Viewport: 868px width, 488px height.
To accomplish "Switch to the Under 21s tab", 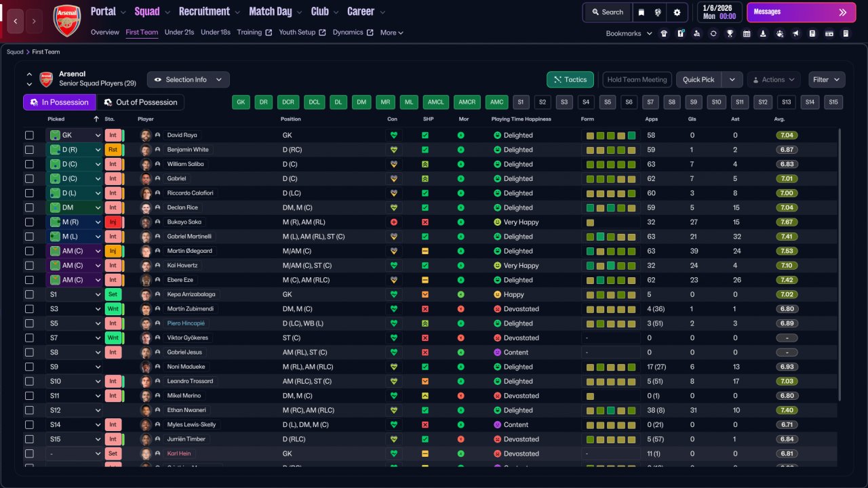I will tap(179, 33).
